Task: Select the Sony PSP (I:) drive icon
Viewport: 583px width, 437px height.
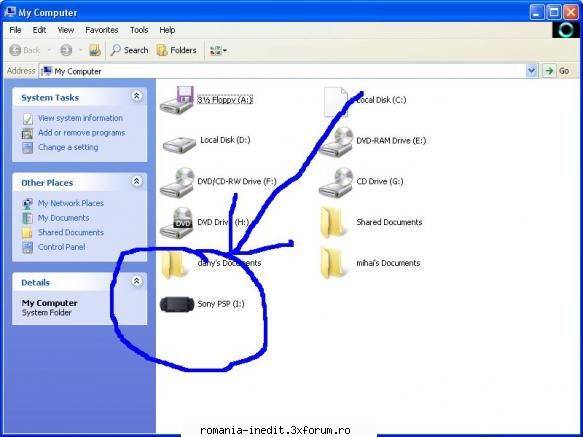Action: pos(177,304)
